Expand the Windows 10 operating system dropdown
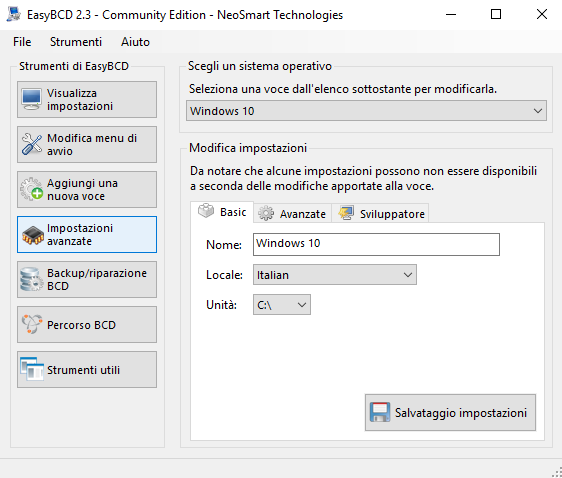This screenshot has height=478, width=562. pos(366,111)
